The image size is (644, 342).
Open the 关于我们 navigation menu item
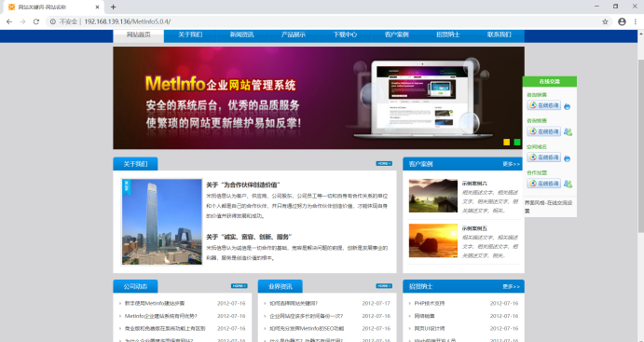(190, 34)
